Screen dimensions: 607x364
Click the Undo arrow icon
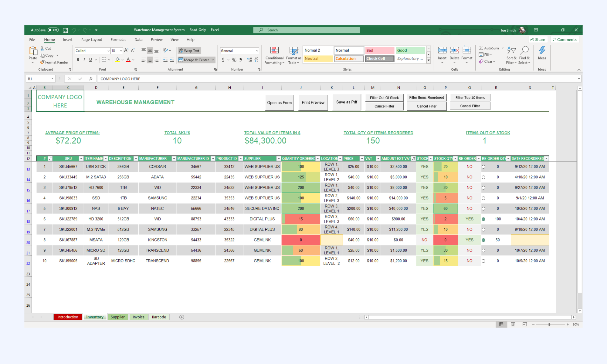click(74, 30)
